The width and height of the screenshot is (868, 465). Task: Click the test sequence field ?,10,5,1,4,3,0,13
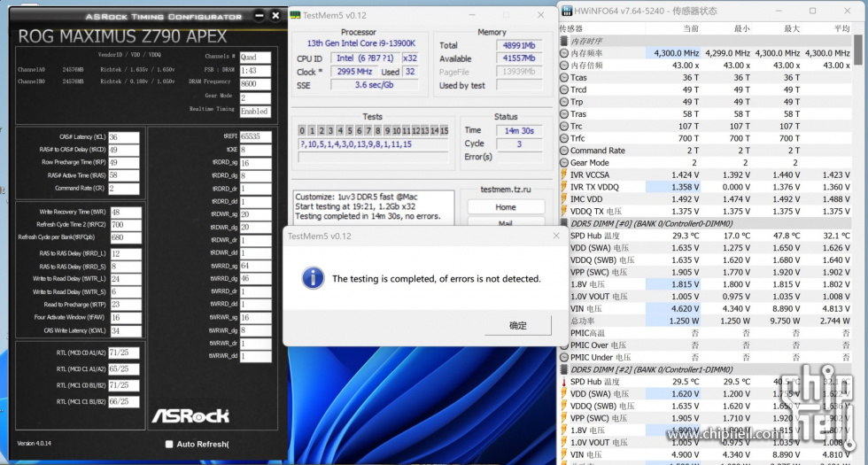(373, 144)
